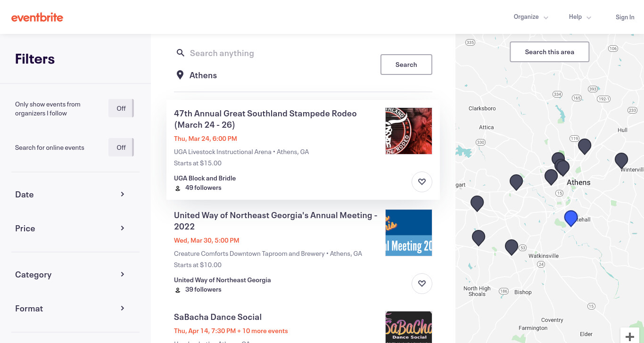
Task: Like the Stampede Rodeo event with heart icon
Action: (x=422, y=182)
